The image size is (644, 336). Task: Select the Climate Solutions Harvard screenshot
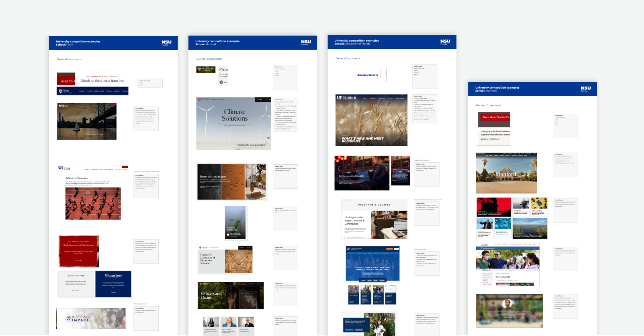point(233,123)
